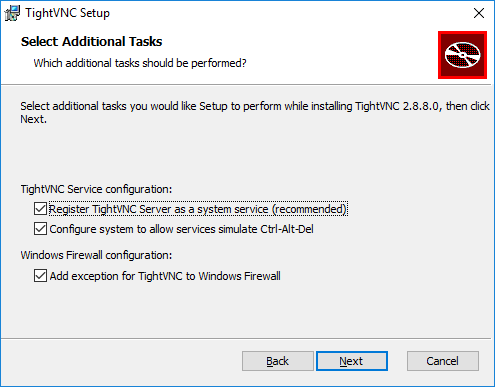Click the word 'Next.' in the instructions

34,119
